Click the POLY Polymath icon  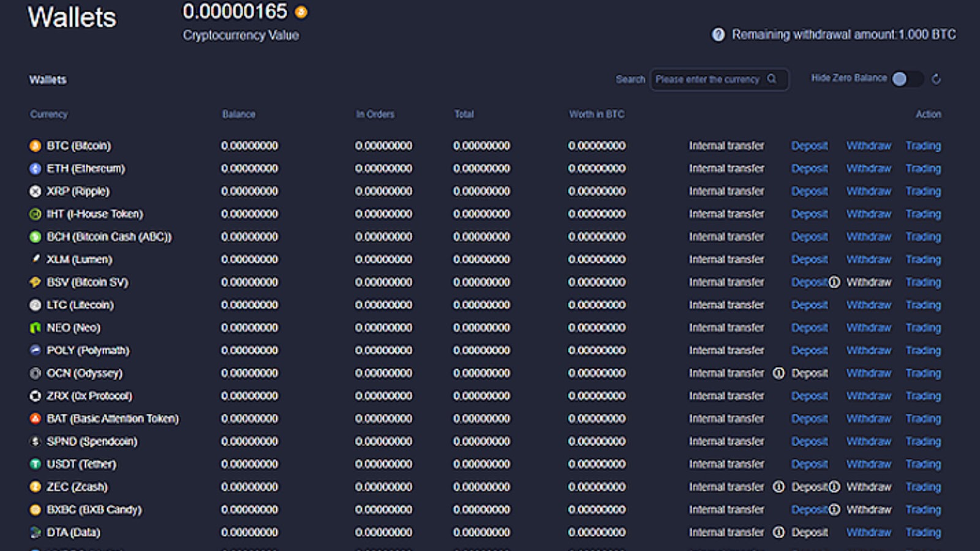pyautogui.click(x=36, y=350)
